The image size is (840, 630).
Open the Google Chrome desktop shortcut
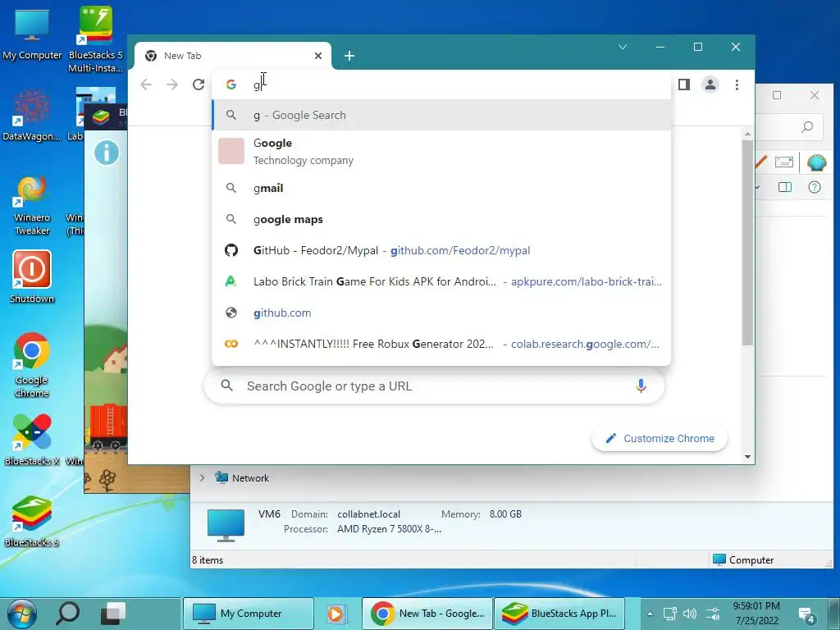[32, 365]
